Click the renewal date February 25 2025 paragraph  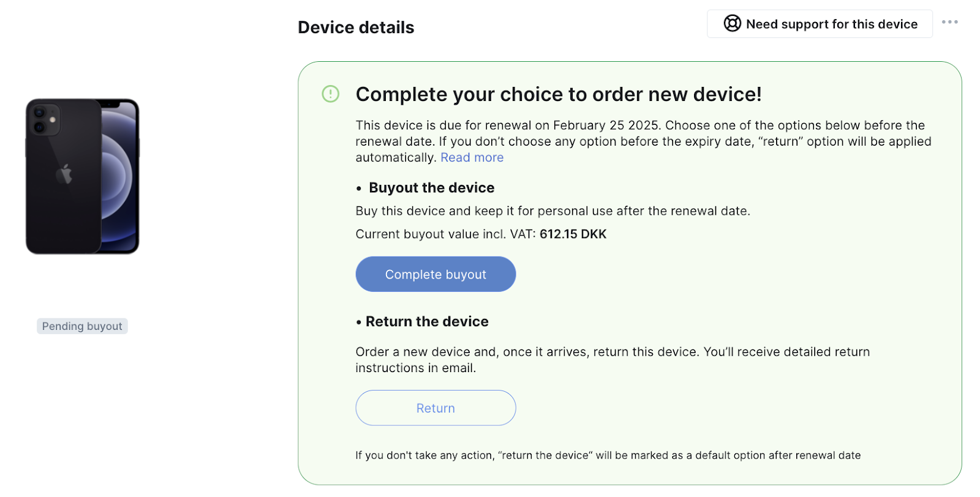(x=643, y=141)
